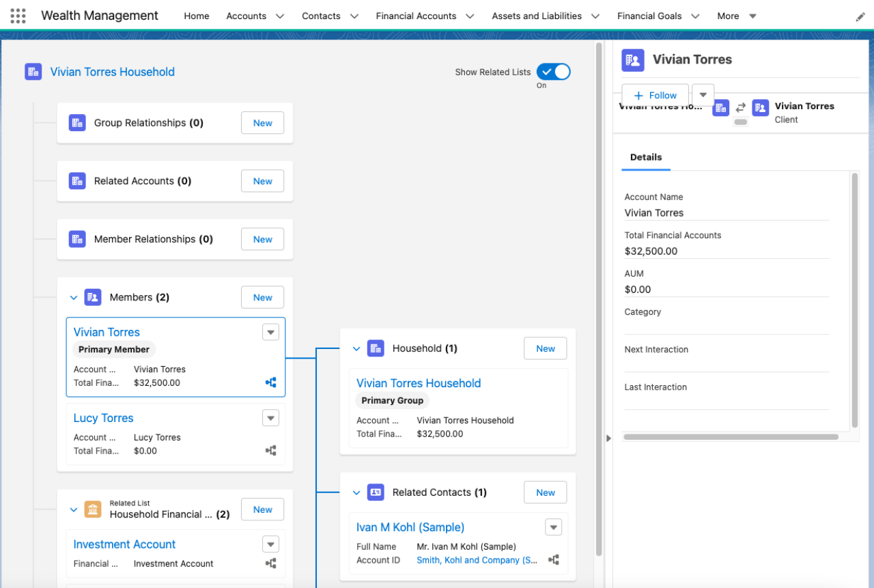Image resolution: width=874 pixels, height=588 pixels.
Task: Click the Related Contacts card icon
Action: coord(376,492)
